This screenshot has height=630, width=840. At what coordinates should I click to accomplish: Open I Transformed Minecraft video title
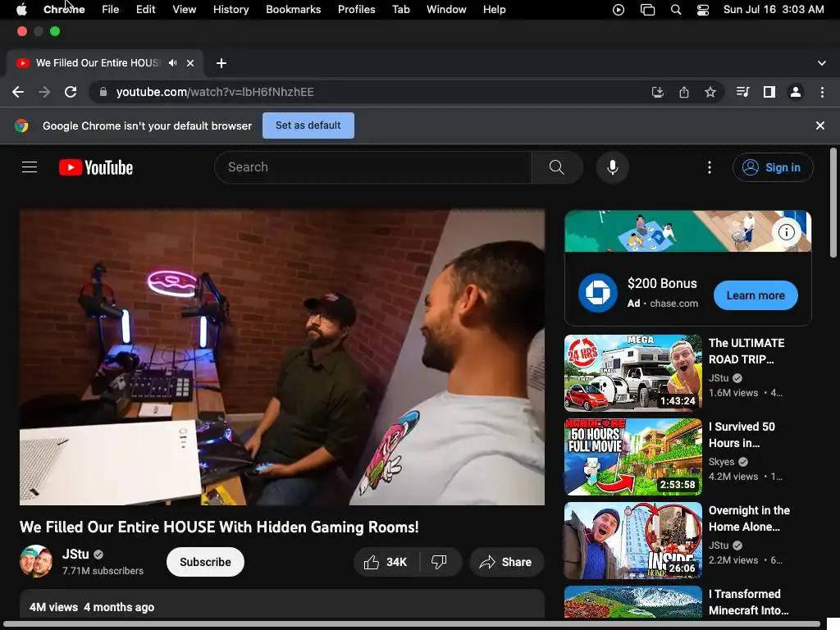(x=748, y=602)
